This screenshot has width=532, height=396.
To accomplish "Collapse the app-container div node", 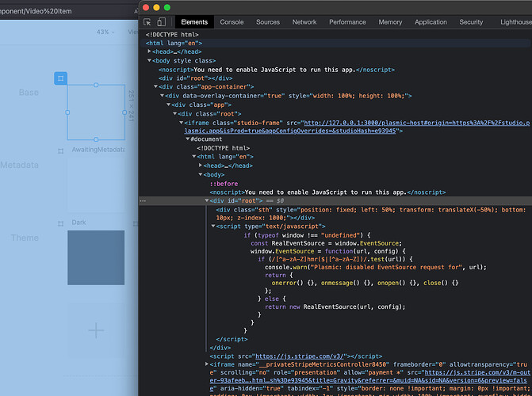I will point(155,86).
